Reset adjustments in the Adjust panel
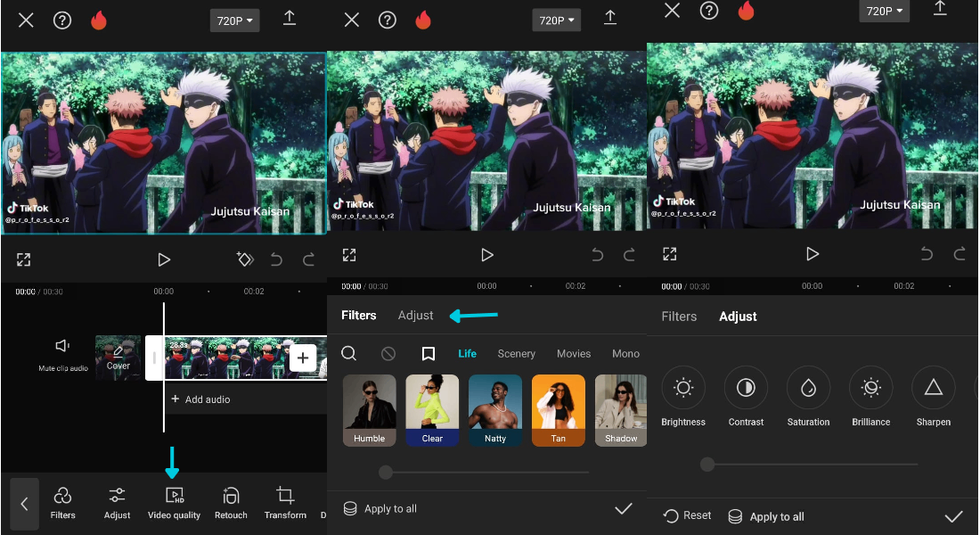This screenshot has height=535, width=980. click(688, 515)
